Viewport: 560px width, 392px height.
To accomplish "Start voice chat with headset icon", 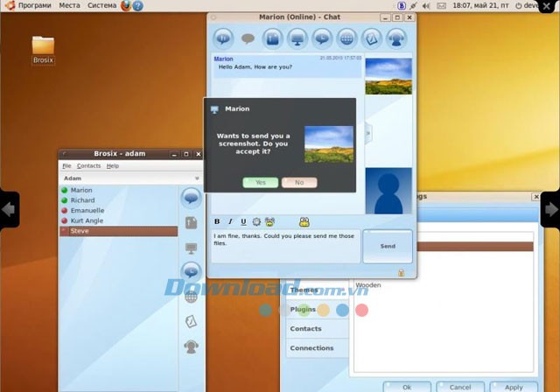I will [x=396, y=38].
